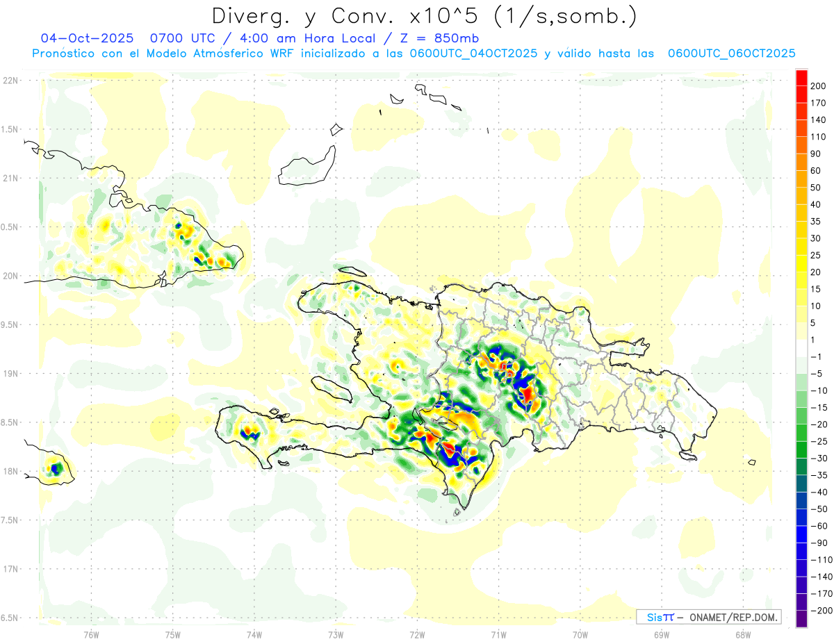Click the -60 colorbar value
Screen dimensions: 834x644
(819, 526)
